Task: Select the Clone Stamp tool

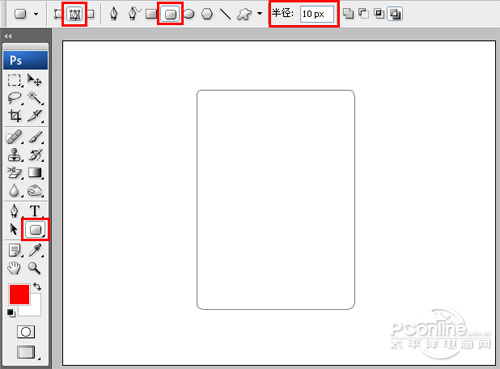Action: [15, 155]
